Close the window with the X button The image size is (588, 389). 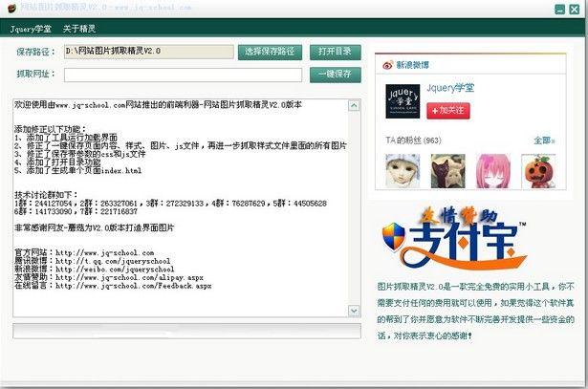pos(574,10)
